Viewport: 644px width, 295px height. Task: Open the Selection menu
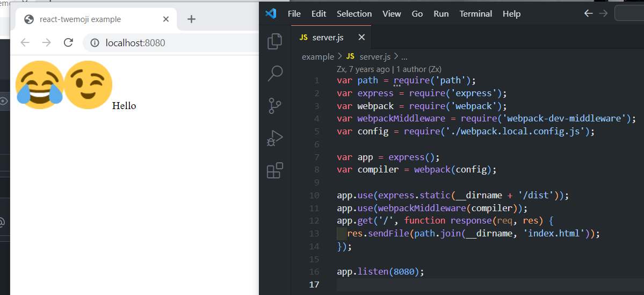[x=354, y=13]
